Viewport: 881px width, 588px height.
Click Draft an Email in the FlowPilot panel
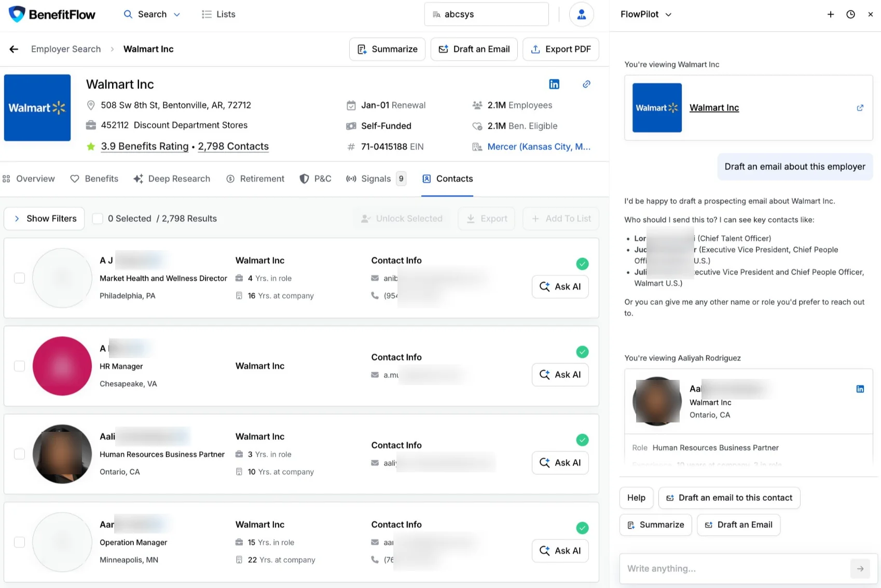[738, 525]
